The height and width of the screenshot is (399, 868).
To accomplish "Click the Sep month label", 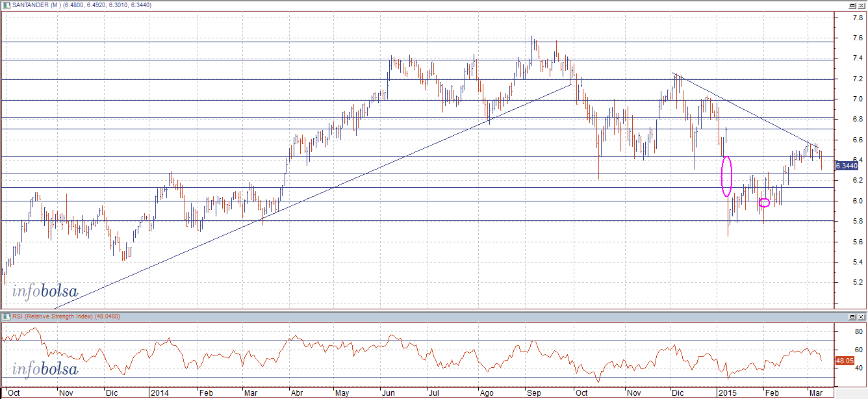I will pyautogui.click(x=533, y=393).
